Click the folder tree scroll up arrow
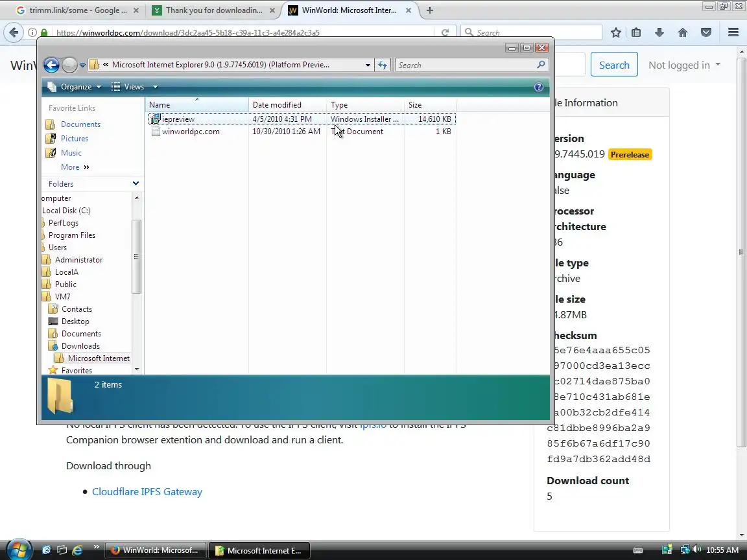747x560 pixels. point(137,198)
